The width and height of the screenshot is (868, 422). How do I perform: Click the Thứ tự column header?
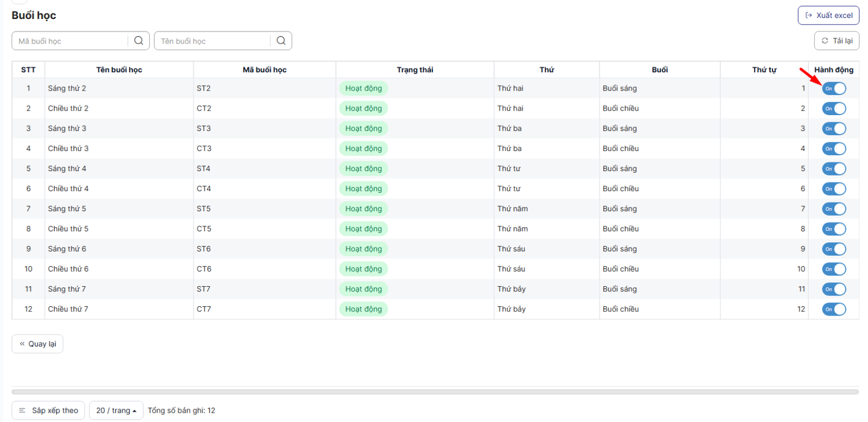[764, 70]
